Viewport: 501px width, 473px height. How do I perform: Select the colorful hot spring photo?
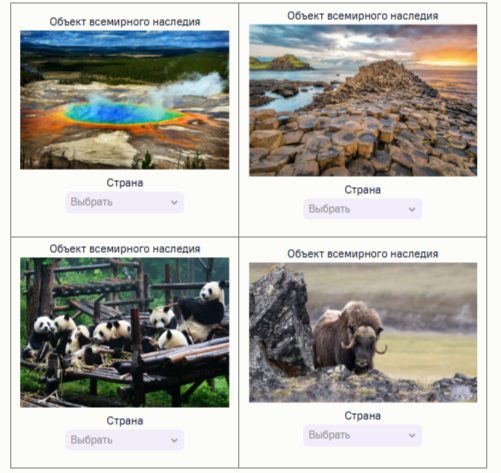[x=125, y=100]
